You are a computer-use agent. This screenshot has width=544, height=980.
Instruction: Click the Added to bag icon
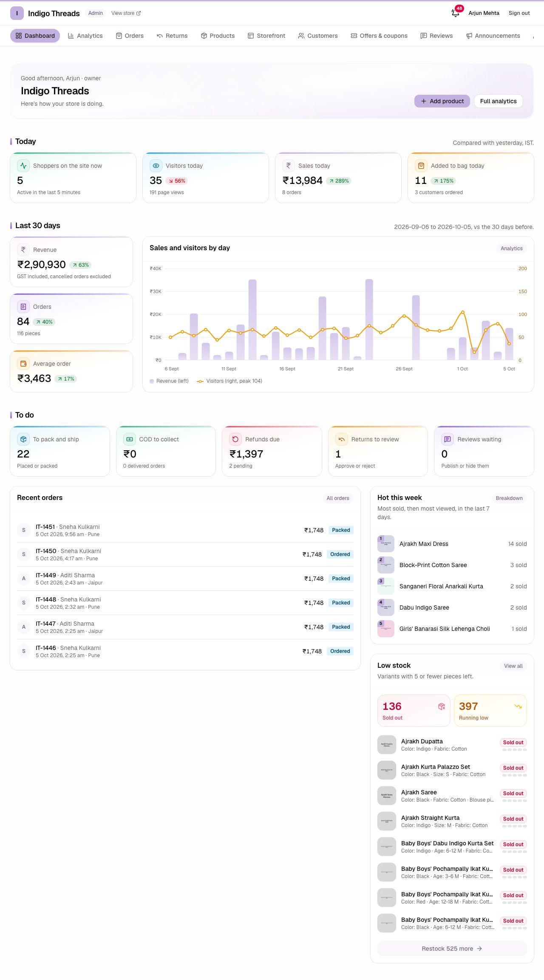tap(421, 166)
